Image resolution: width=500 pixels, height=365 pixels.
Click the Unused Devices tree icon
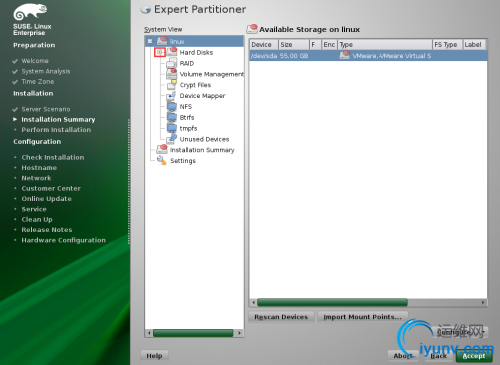[x=172, y=139]
